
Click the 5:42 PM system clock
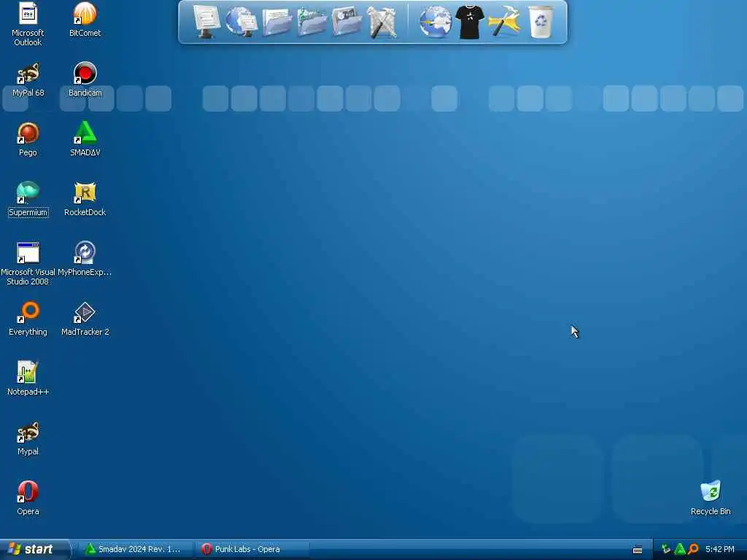720,549
